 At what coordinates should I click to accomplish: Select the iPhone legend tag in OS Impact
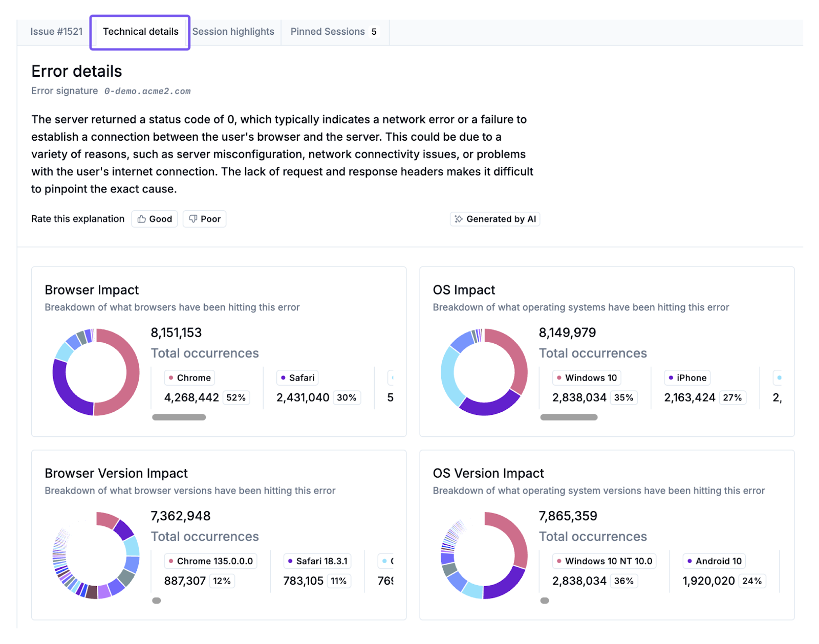[x=687, y=378]
